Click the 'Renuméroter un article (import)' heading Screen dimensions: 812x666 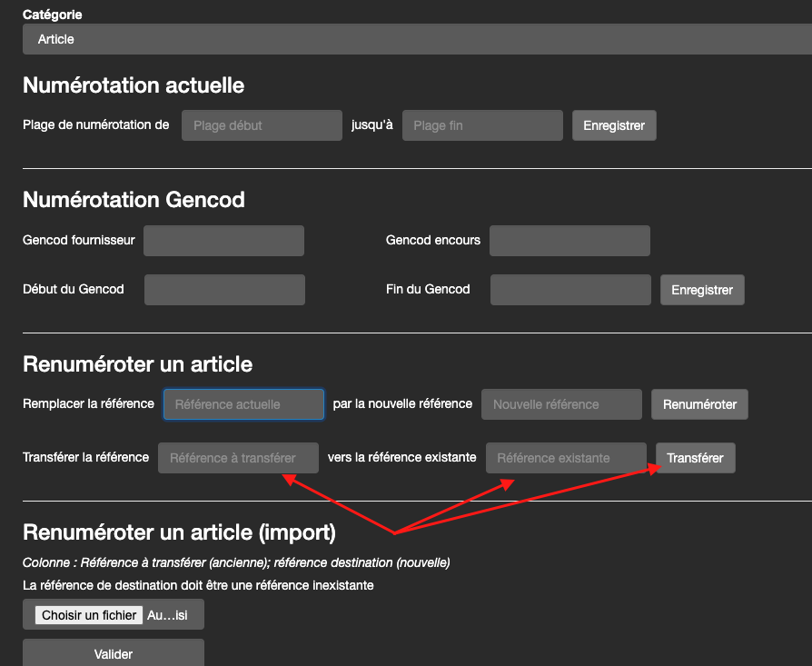click(x=179, y=532)
